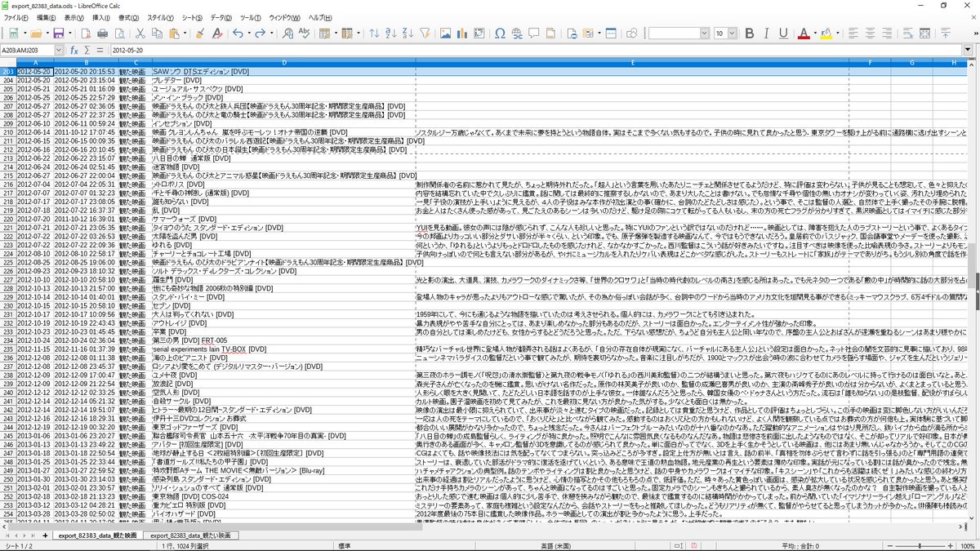980x551 pixels.
Task: Select column header D
Action: coord(283,63)
